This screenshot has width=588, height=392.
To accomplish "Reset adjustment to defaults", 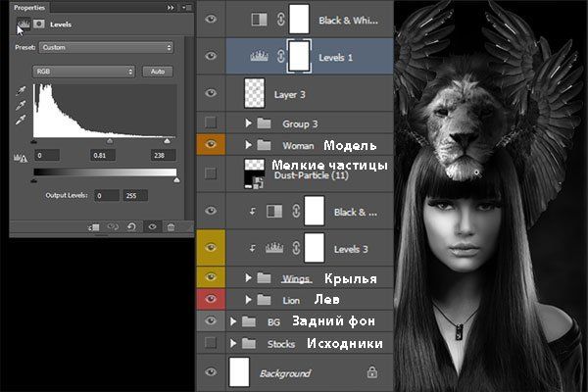I will pos(131,227).
